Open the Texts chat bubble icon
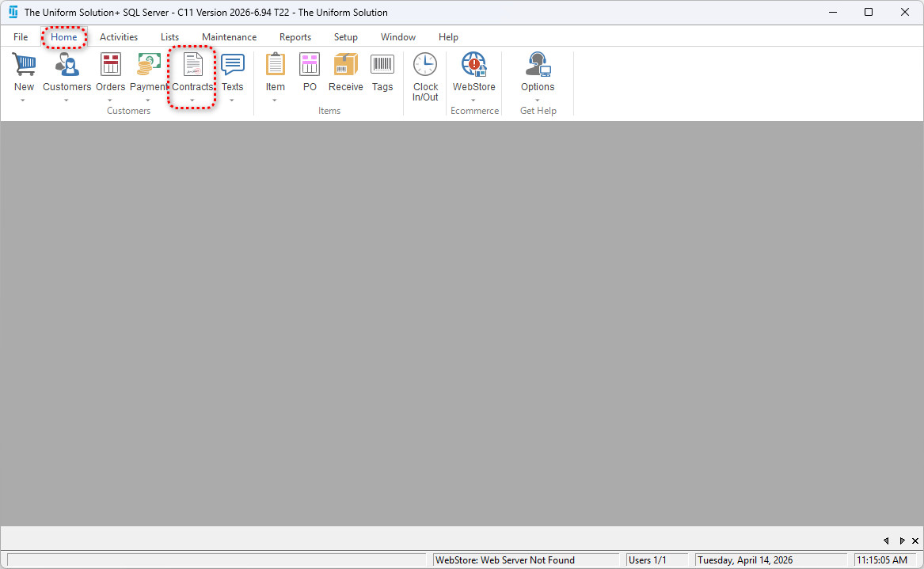 coord(232,65)
